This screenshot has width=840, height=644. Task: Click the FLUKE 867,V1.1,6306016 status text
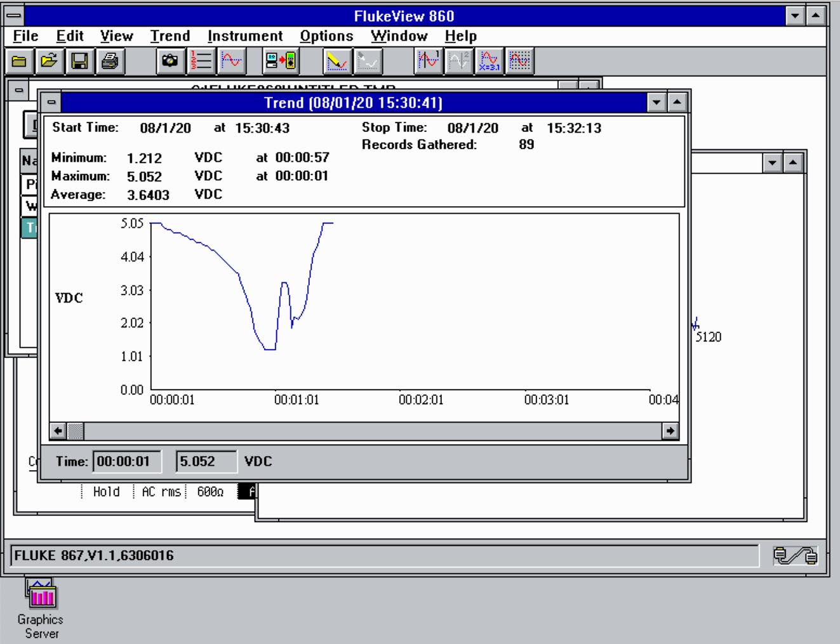pos(93,556)
